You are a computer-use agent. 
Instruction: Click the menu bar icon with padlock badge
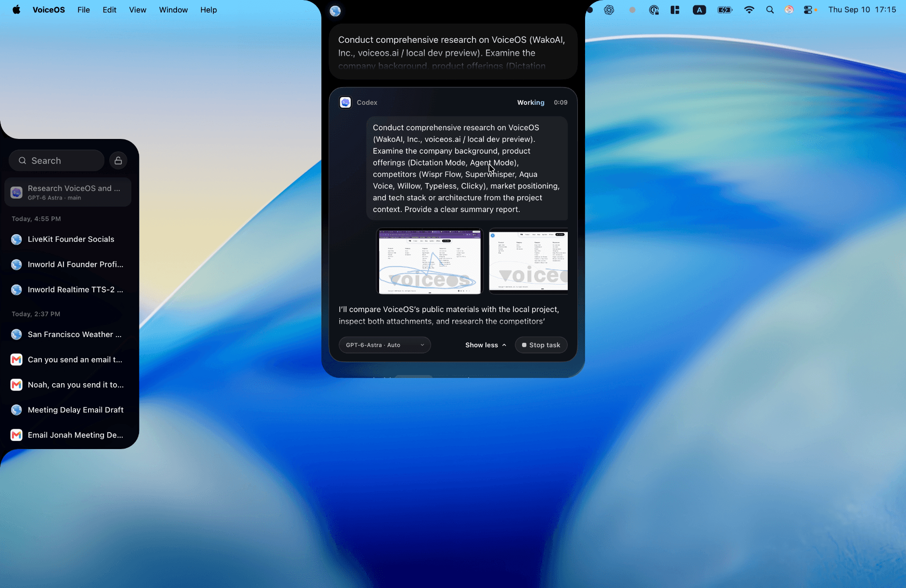653,10
